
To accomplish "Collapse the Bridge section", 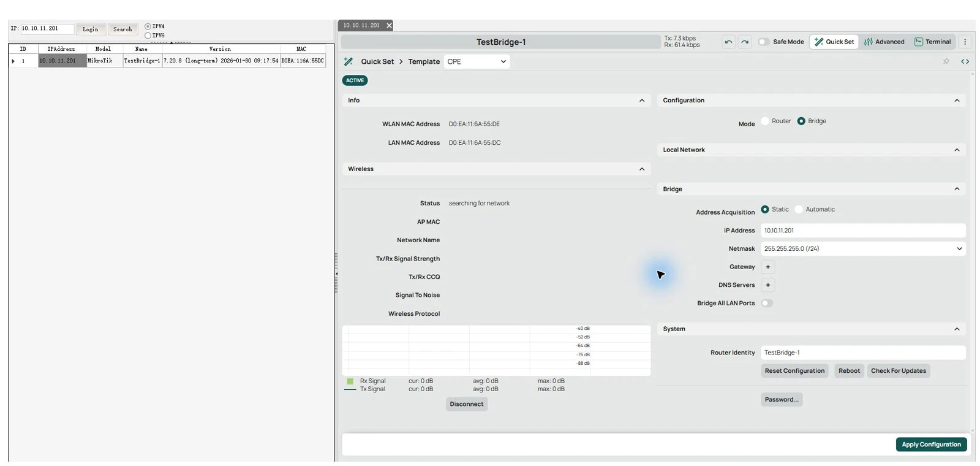I will (957, 189).
